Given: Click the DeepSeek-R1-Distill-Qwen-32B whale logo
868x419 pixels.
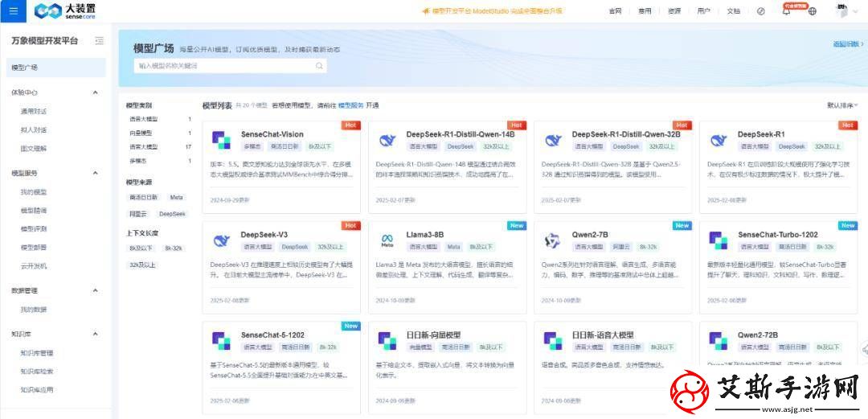Looking at the screenshot, I should 552,140.
